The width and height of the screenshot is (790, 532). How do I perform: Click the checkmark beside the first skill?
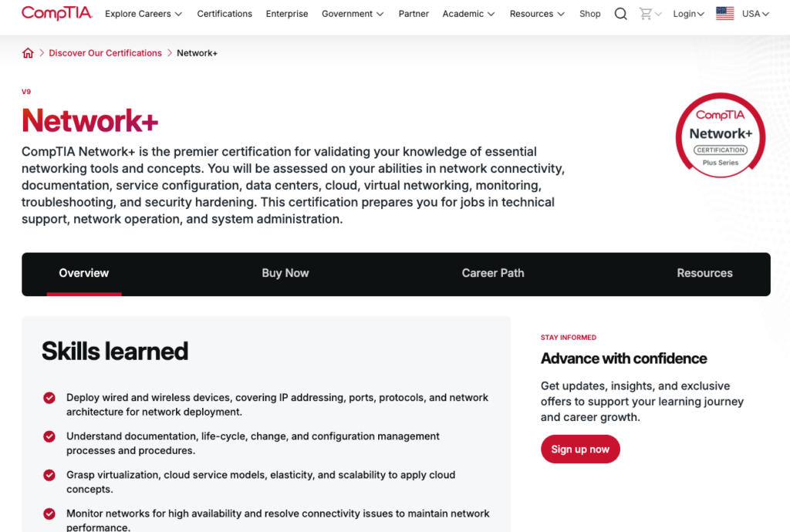tap(49, 398)
